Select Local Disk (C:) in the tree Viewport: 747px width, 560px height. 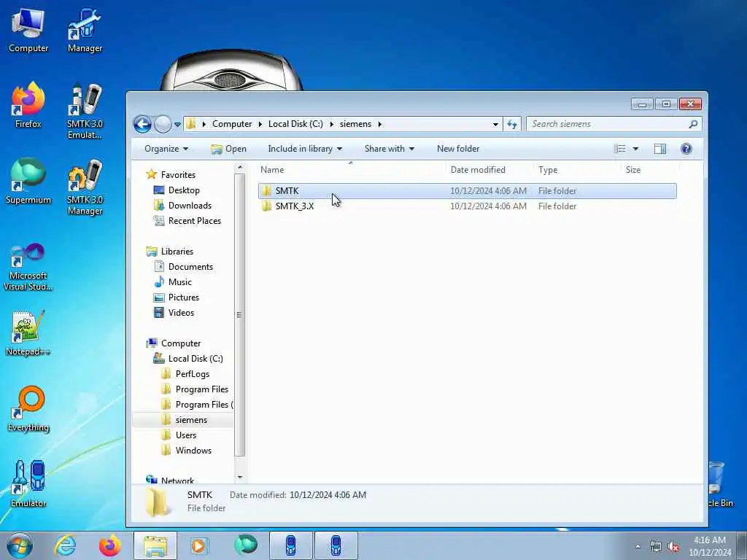pos(196,359)
